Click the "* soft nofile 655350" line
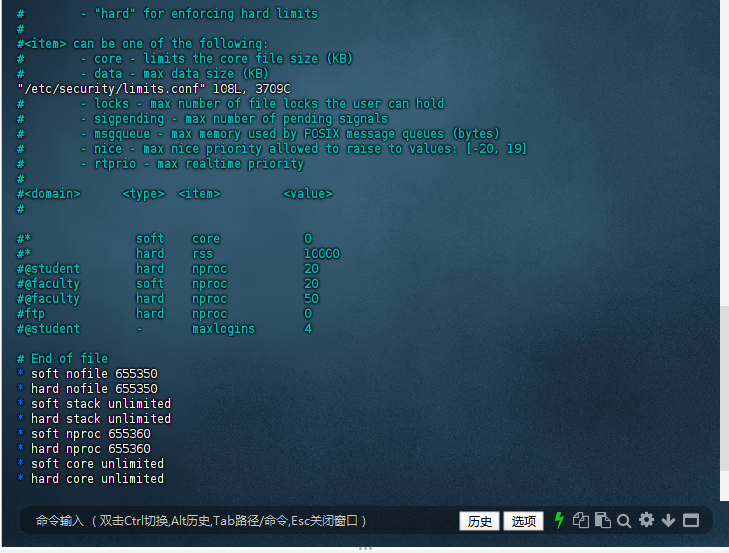Image resolution: width=729 pixels, height=553 pixels. 87,374
